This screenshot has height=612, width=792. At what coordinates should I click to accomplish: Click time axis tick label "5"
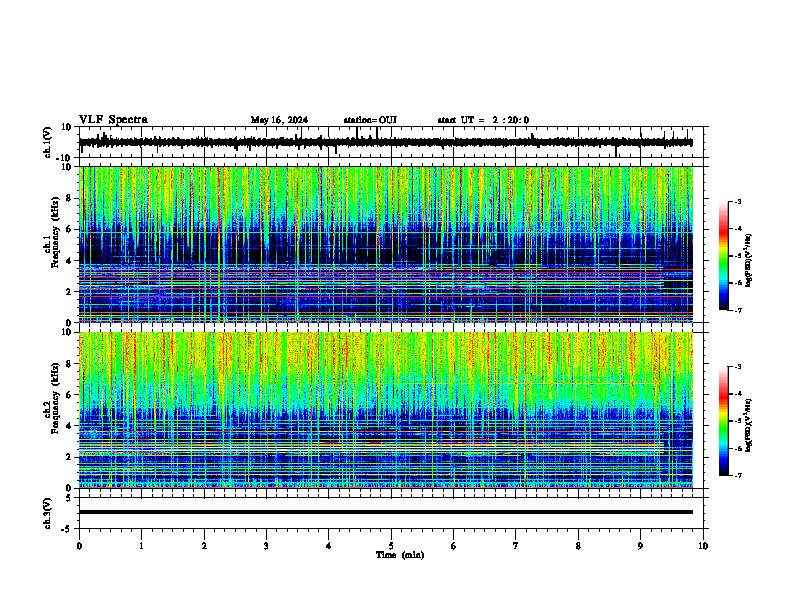391,546
